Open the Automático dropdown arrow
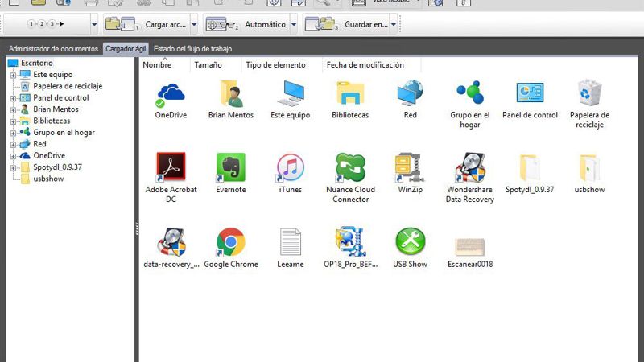Viewport: 644px width, 362px height. 294,25
